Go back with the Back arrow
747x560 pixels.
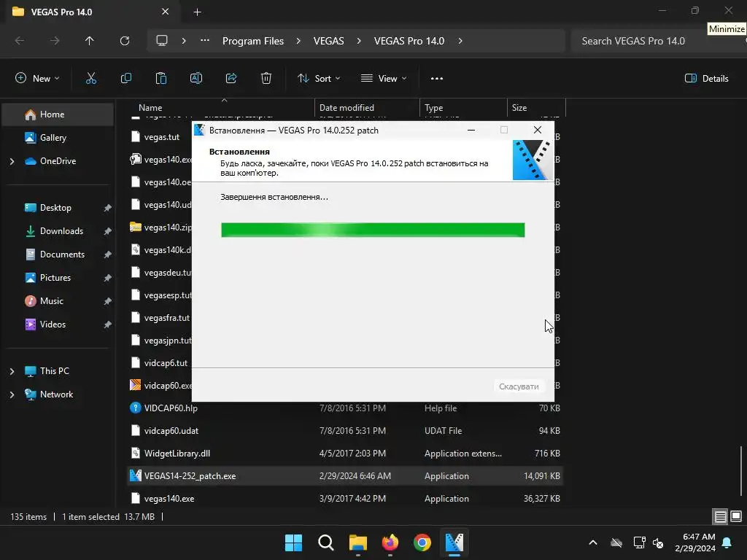pyautogui.click(x=20, y=41)
